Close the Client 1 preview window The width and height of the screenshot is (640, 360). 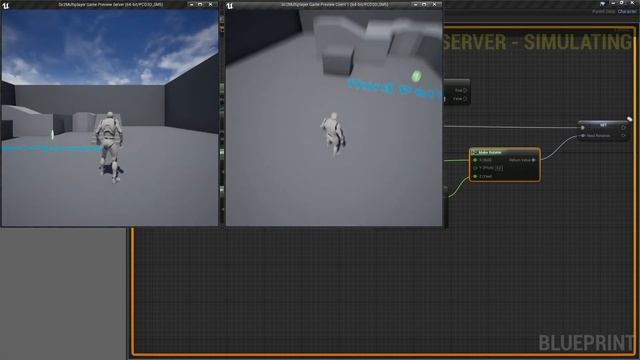tap(434, 4)
